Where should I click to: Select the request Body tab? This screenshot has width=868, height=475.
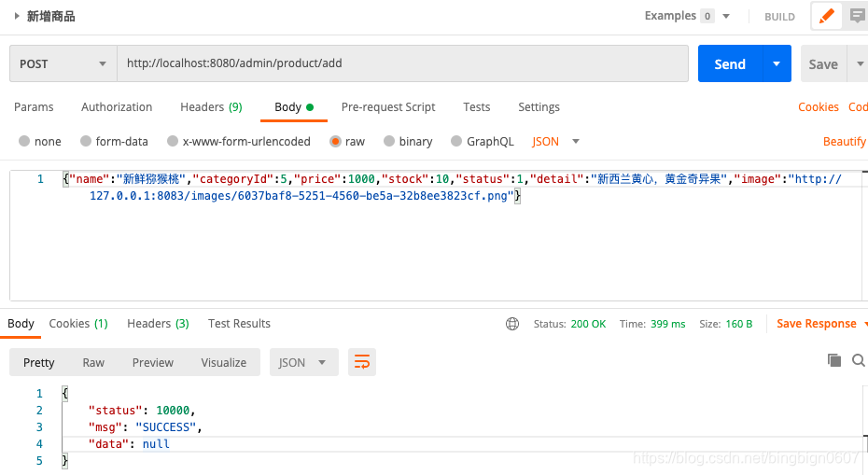pyautogui.click(x=294, y=106)
